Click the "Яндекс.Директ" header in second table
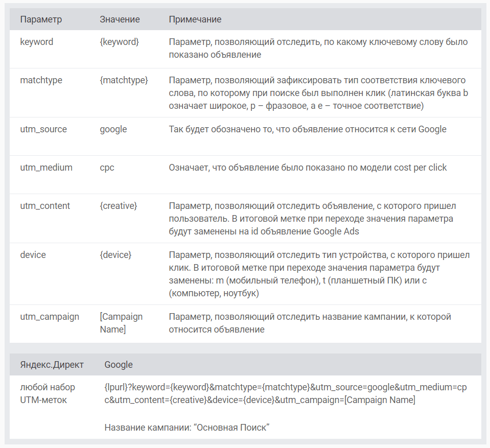Image resolution: width=490 pixels, height=448 pixels. click(52, 365)
